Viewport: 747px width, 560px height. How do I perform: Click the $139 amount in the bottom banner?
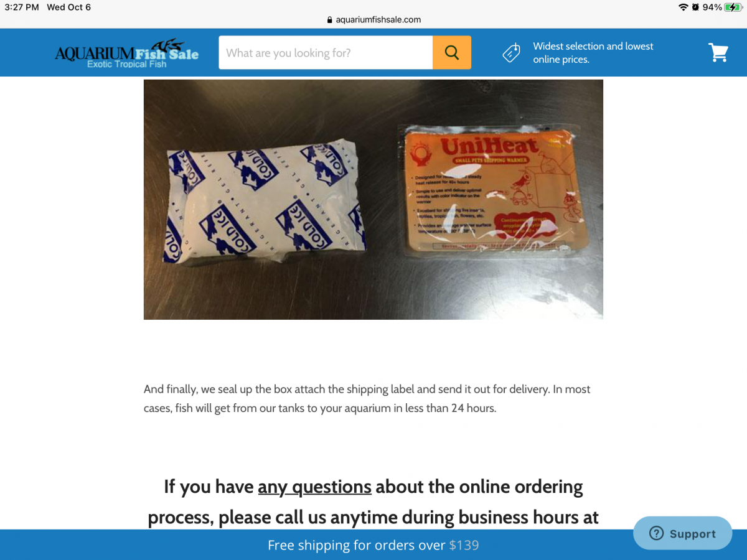[x=464, y=545]
